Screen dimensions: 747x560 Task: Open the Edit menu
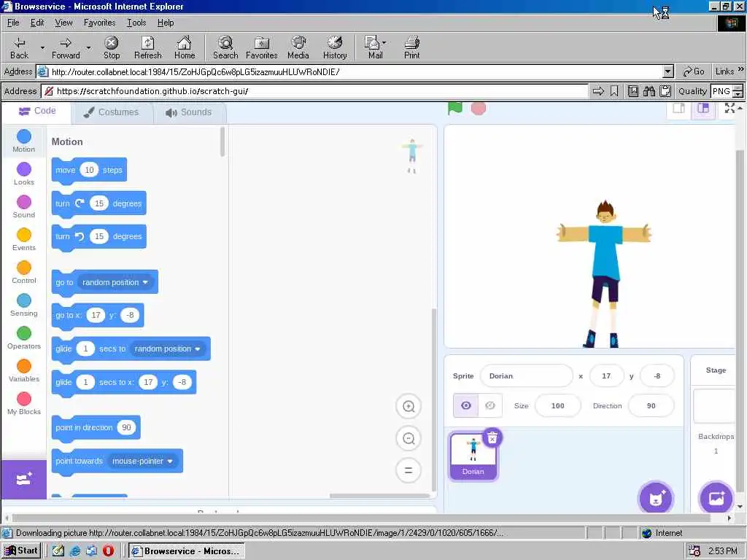point(37,23)
